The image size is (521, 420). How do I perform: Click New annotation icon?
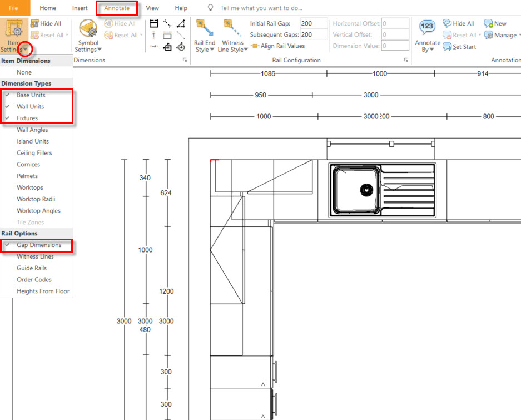(x=488, y=23)
